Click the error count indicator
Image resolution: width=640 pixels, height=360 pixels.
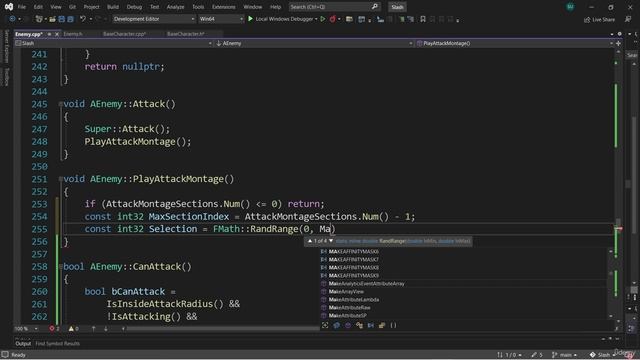pos(54,329)
